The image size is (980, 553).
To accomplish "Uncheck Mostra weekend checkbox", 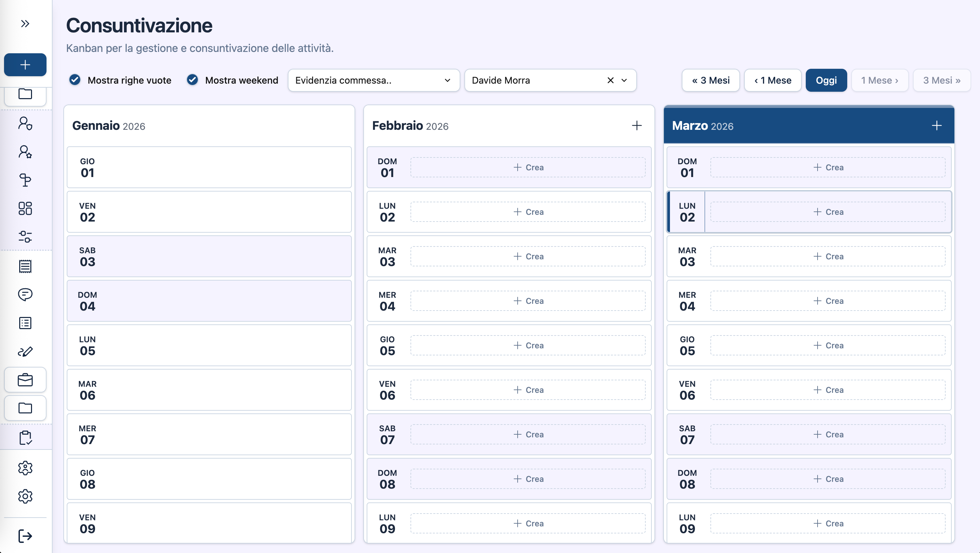I will click(192, 80).
